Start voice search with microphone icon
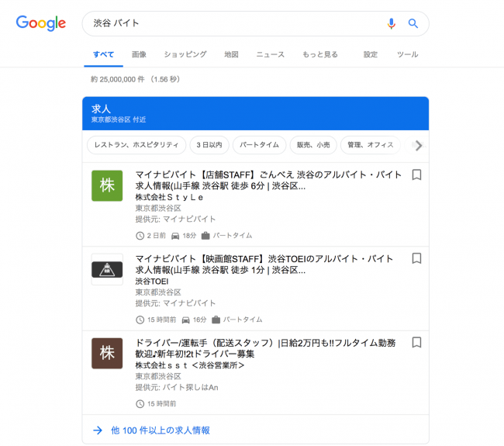The image size is (504, 446). [x=391, y=23]
